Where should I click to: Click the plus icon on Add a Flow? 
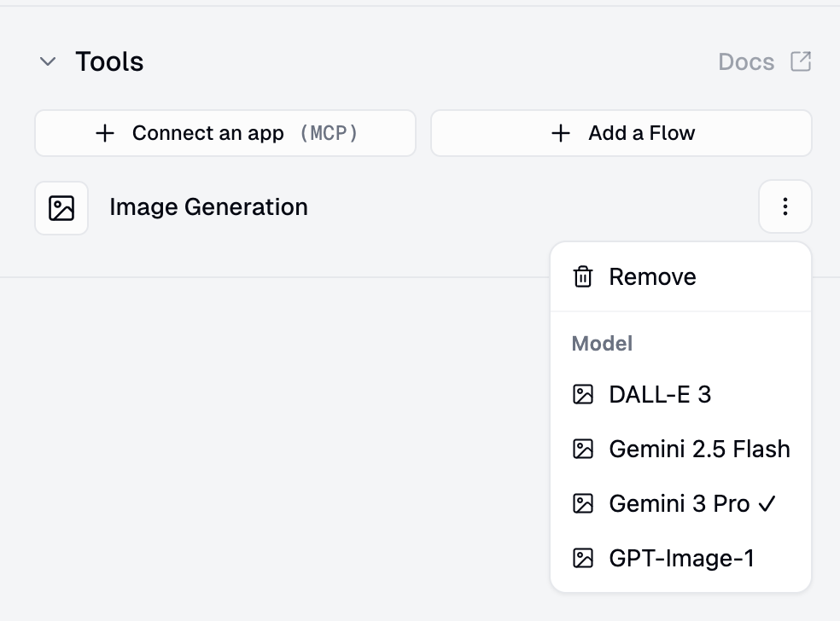(x=560, y=133)
